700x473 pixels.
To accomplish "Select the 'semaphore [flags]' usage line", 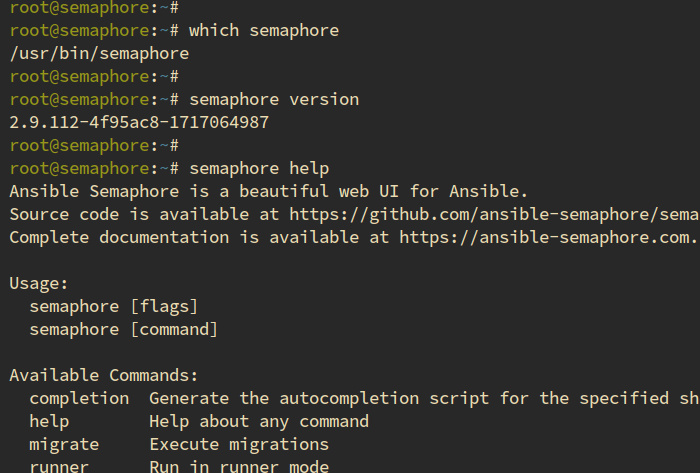I will pos(114,306).
